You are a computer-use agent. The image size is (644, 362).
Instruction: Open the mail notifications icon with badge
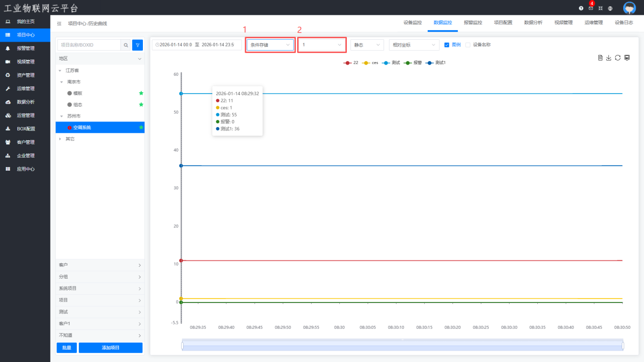click(590, 8)
